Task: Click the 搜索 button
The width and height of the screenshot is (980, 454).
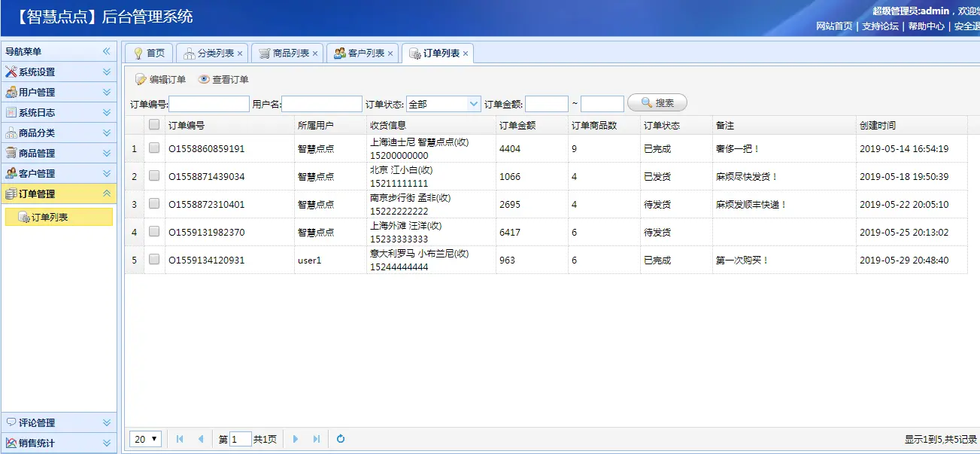Action: 657,103
